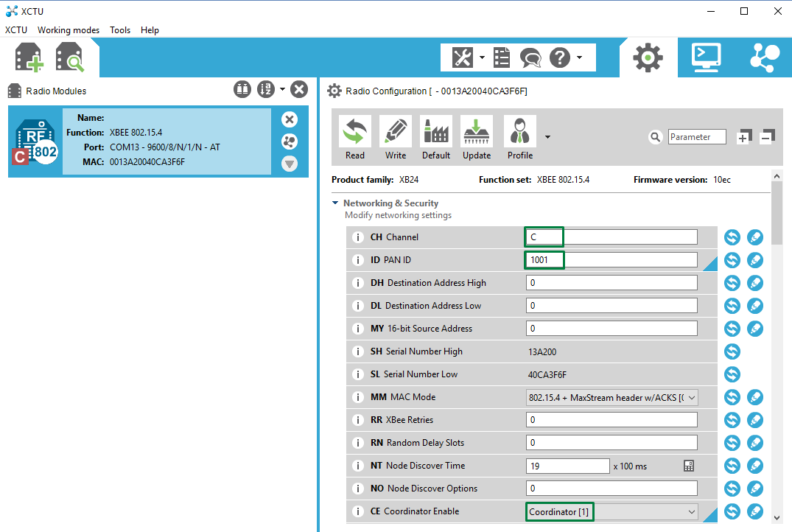Click the Add radio module icon
Viewport: 792px width, 532px height.
(x=29, y=57)
